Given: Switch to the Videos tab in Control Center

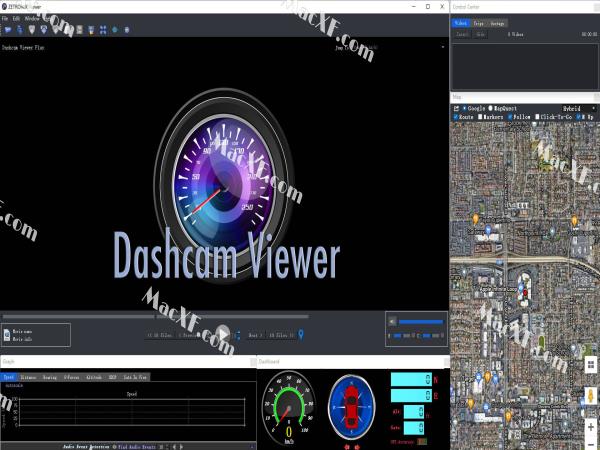Looking at the screenshot, I should (x=461, y=23).
